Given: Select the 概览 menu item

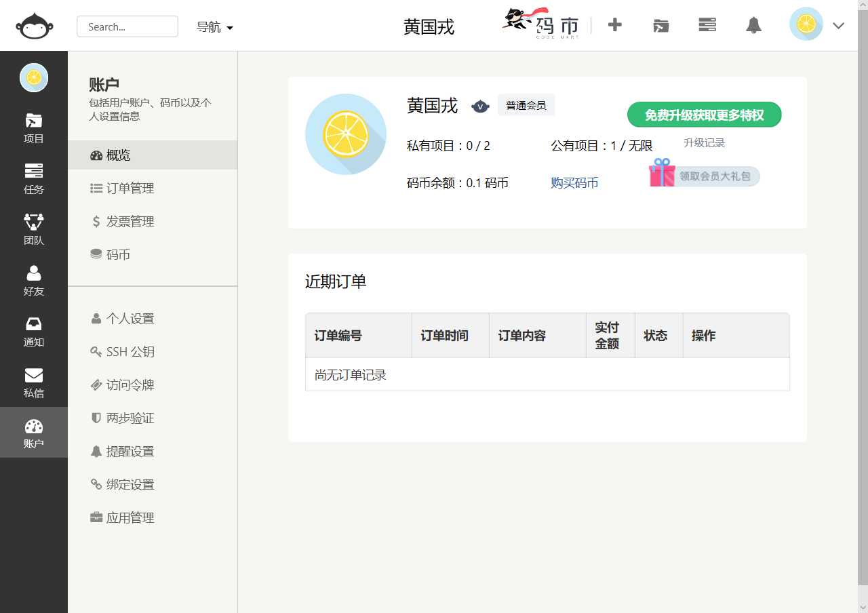Looking at the screenshot, I should pos(153,155).
